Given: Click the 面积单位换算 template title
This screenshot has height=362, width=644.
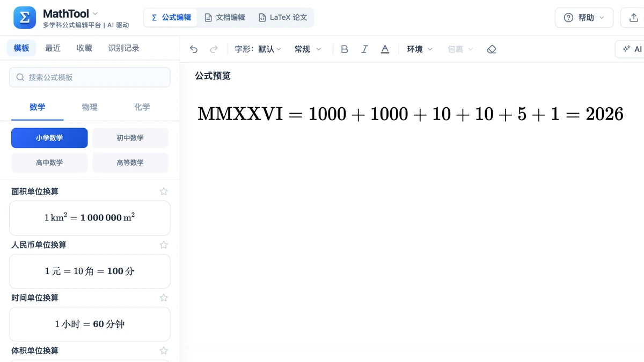Looking at the screenshot, I should click(x=35, y=191).
